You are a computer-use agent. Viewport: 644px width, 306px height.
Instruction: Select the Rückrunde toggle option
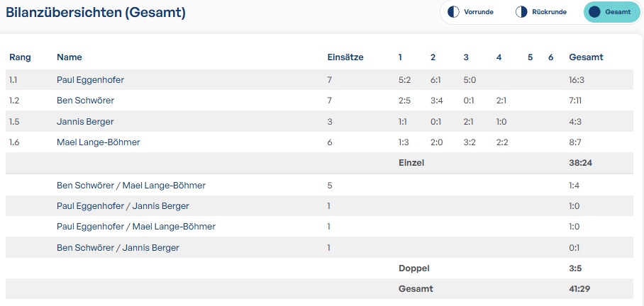point(542,12)
